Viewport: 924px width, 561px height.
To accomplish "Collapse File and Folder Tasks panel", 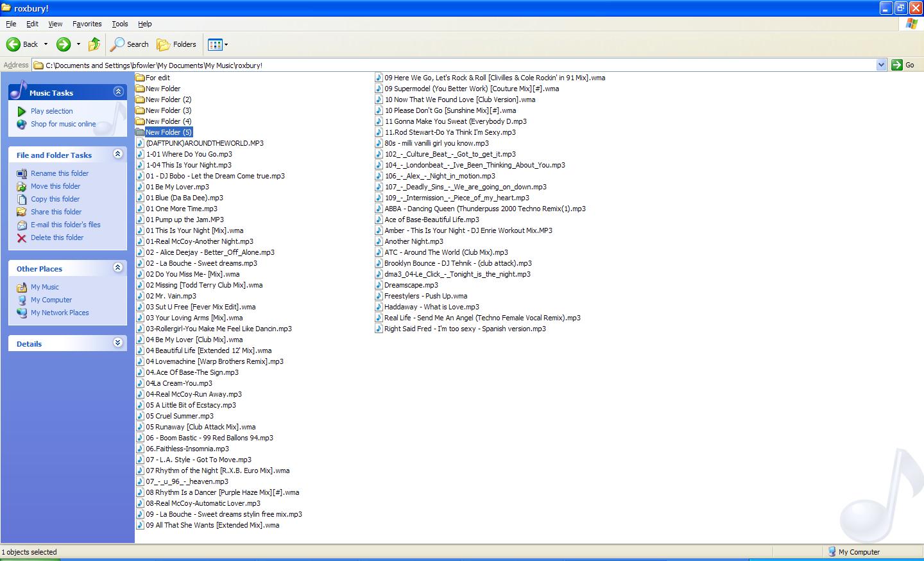I will pyautogui.click(x=118, y=154).
